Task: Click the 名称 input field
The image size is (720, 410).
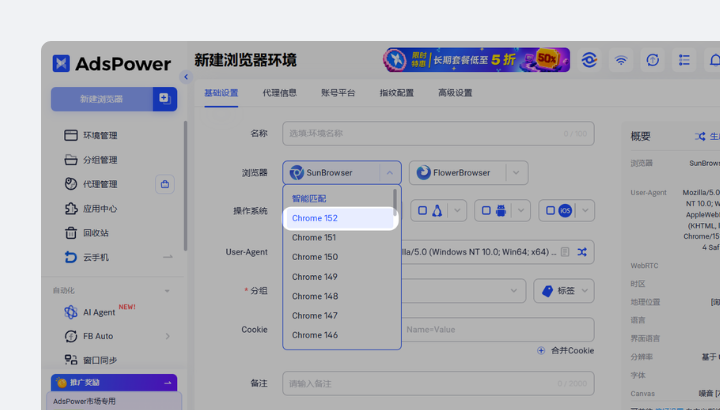Action: pos(439,134)
